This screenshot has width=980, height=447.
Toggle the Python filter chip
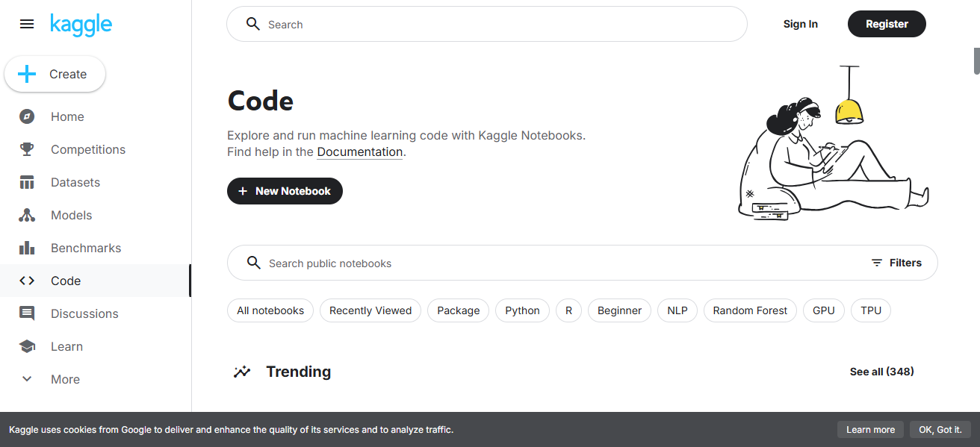[522, 310]
